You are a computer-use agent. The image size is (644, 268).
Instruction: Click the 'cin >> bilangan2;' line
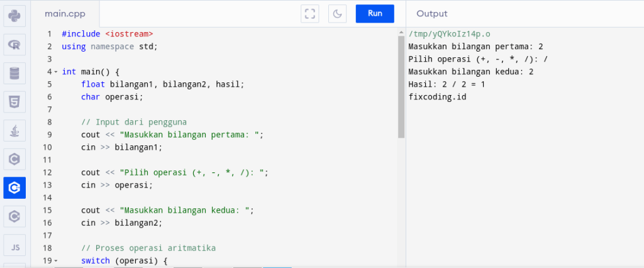tap(121, 223)
